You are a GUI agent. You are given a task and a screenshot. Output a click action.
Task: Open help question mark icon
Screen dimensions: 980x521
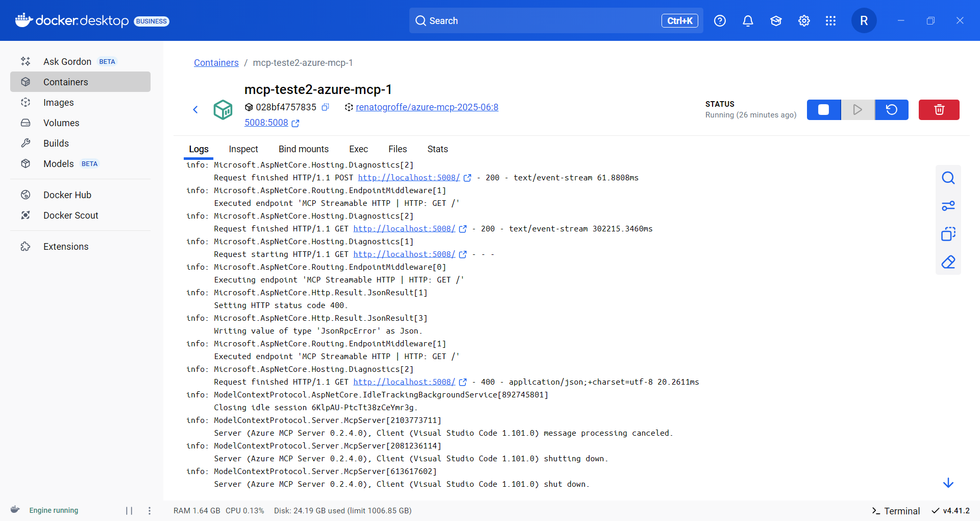pos(720,20)
